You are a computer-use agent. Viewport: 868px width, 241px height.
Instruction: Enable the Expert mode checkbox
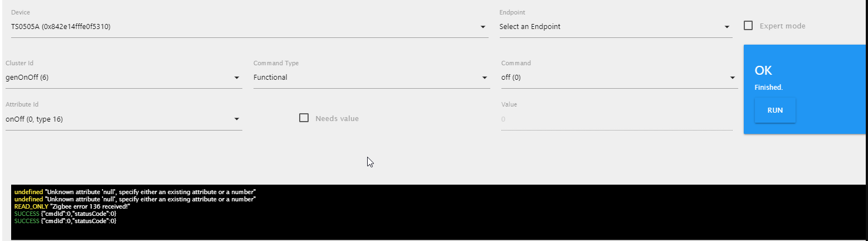point(748,26)
